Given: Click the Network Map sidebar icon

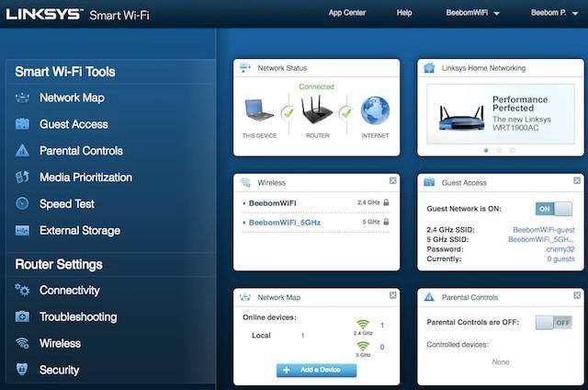Looking at the screenshot, I should (x=23, y=98).
